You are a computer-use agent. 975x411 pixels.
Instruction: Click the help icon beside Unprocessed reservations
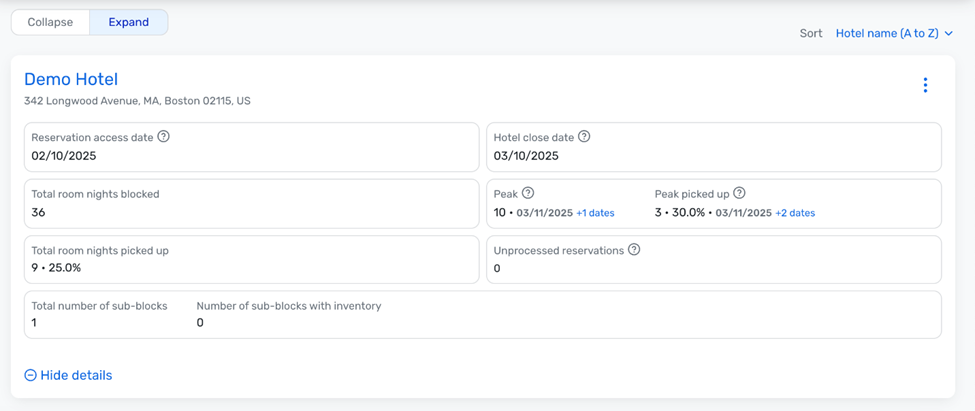click(x=634, y=250)
